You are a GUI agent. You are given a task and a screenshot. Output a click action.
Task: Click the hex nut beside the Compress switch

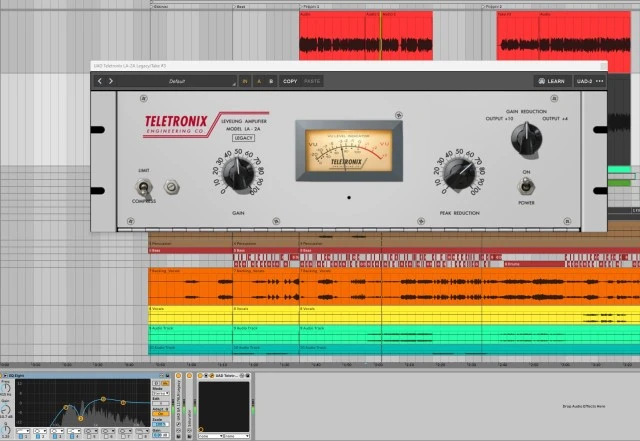171,187
